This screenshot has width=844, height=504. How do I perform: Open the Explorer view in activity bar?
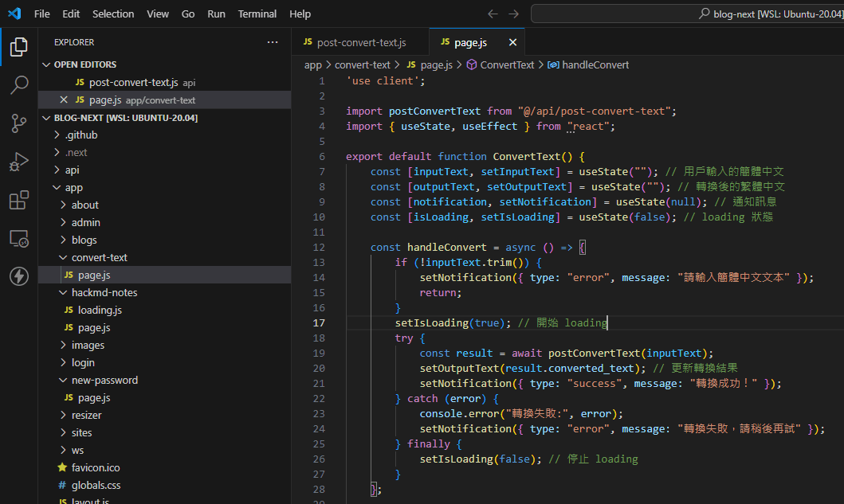[x=18, y=47]
